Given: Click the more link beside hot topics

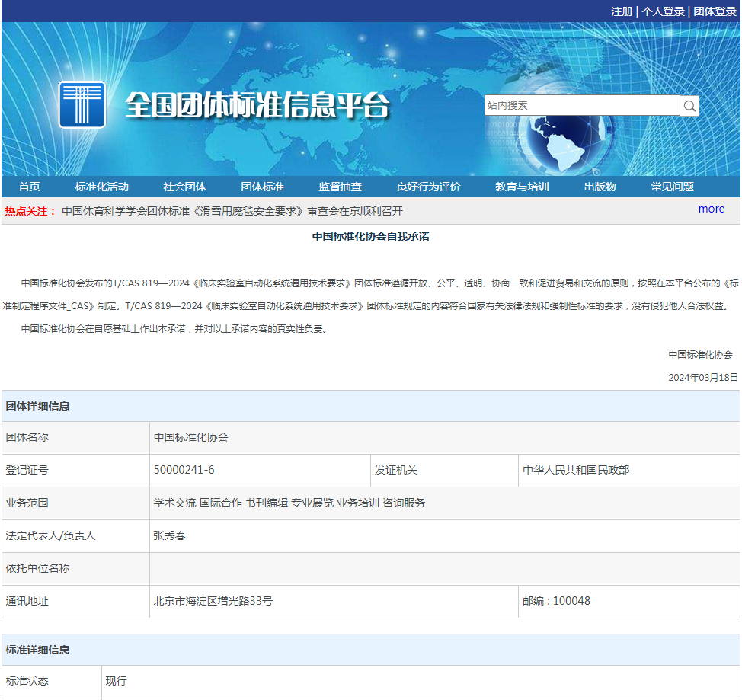Looking at the screenshot, I should [x=712, y=209].
